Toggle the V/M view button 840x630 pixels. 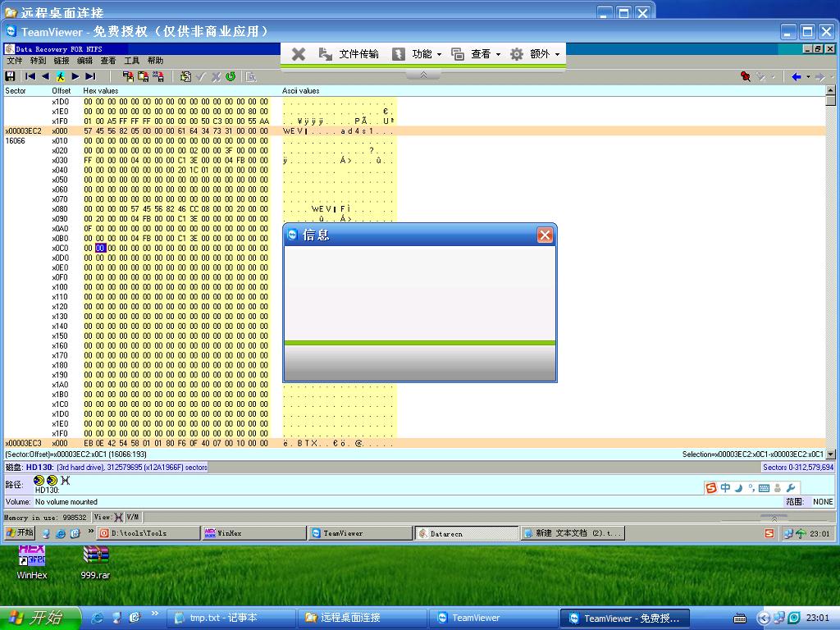click(132, 517)
